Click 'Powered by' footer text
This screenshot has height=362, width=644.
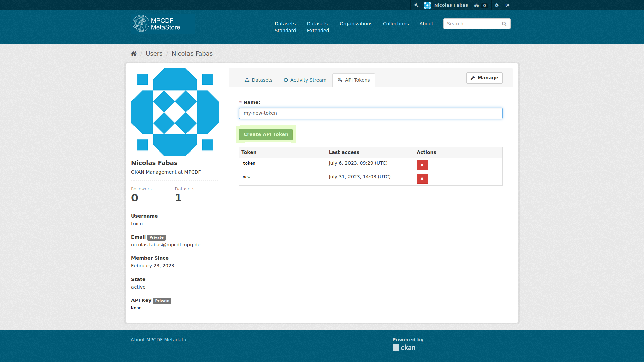click(x=408, y=340)
